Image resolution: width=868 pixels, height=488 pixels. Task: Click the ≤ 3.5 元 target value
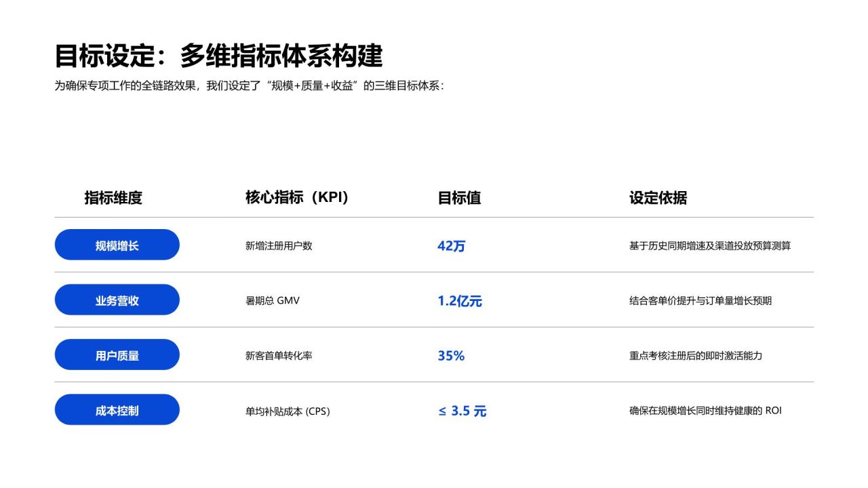[462, 411]
